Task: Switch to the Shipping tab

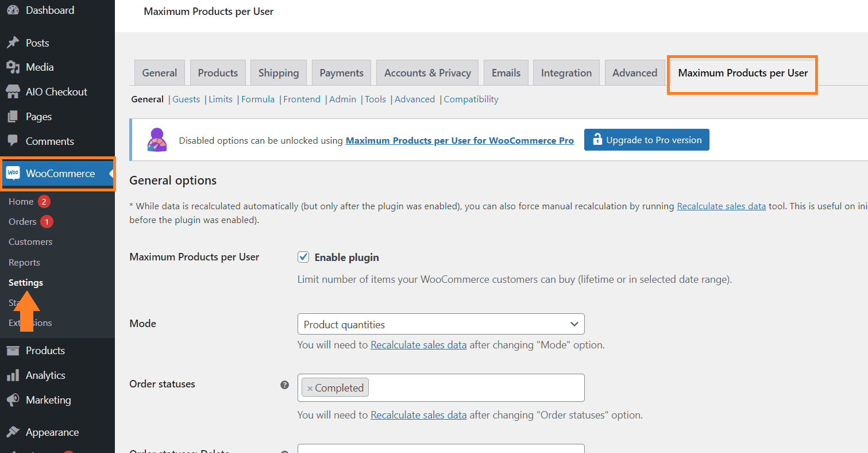Action: 279,73
